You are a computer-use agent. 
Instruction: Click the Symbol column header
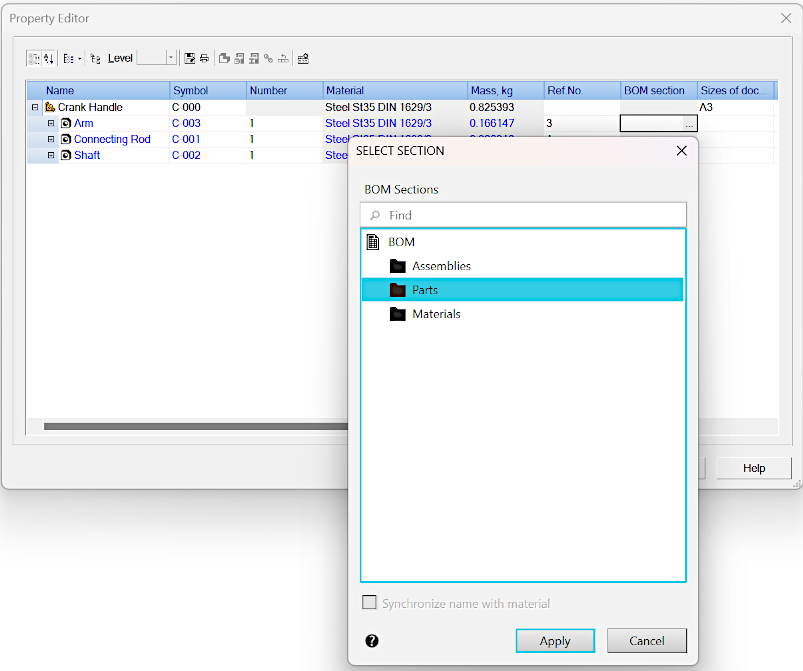[208, 90]
